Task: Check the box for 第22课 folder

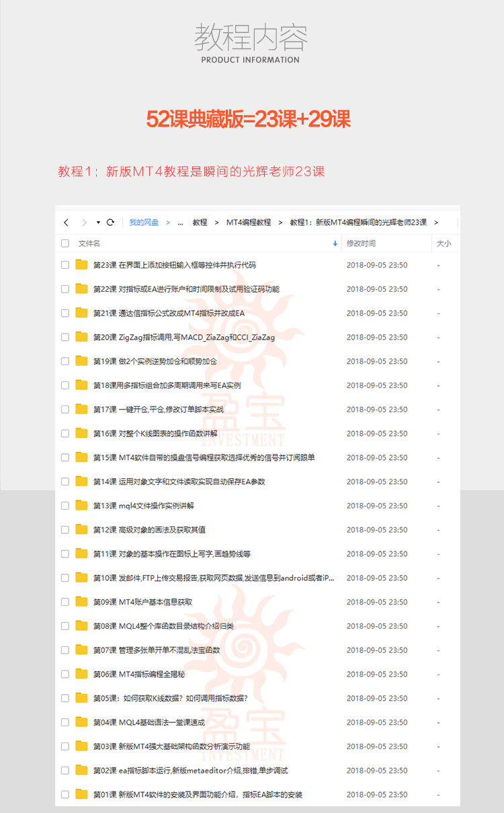Action: coord(65,289)
